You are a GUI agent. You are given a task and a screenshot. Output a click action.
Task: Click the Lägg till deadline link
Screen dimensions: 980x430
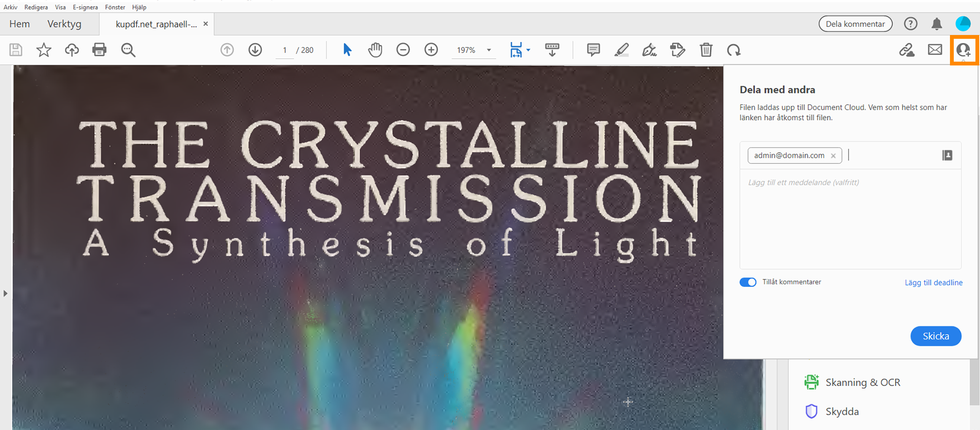click(x=933, y=283)
